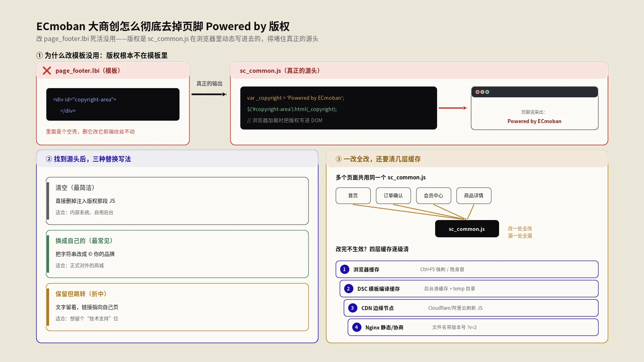Click heading 改完不生效？四层缓存逐级清

(372, 249)
